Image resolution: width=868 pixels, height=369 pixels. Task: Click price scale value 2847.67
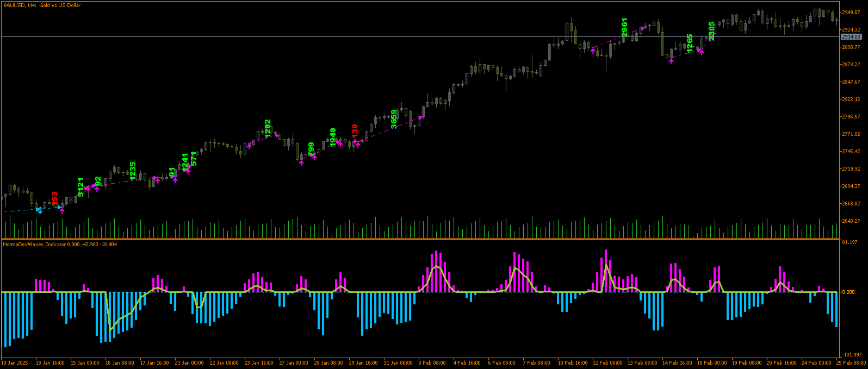pyautogui.click(x=851, y=82)
